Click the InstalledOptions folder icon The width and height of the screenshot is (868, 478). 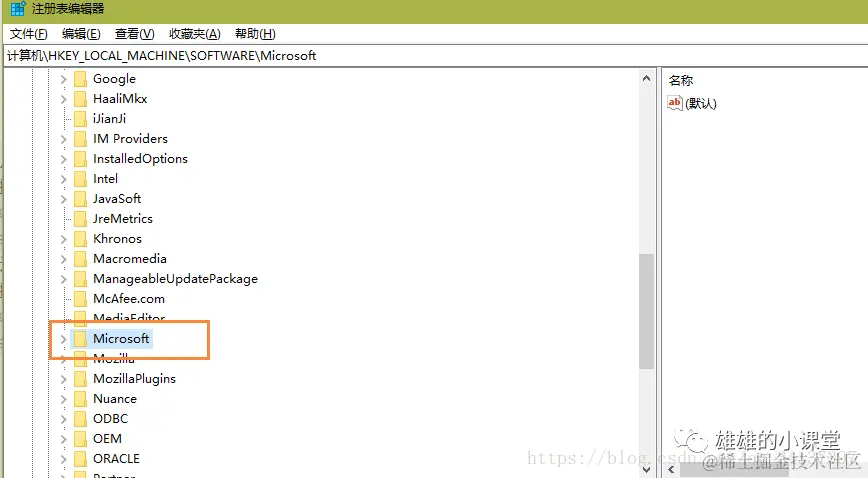click(80, 159)
